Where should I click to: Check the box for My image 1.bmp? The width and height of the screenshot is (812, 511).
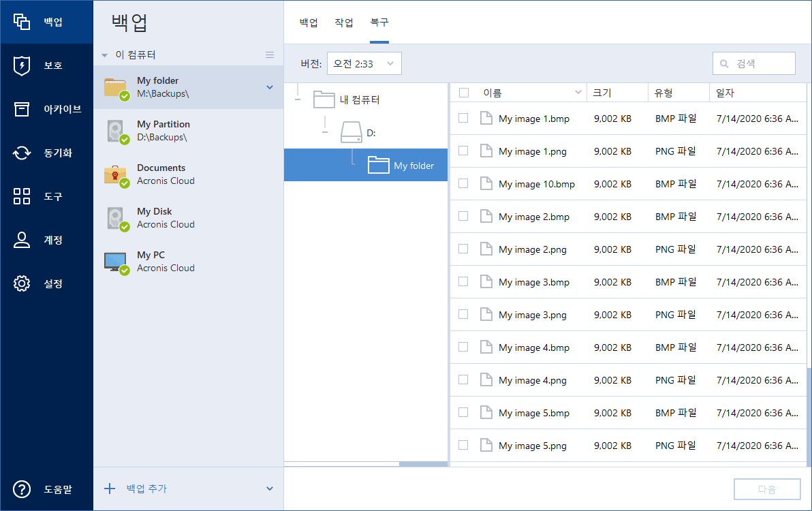[463, 118]
